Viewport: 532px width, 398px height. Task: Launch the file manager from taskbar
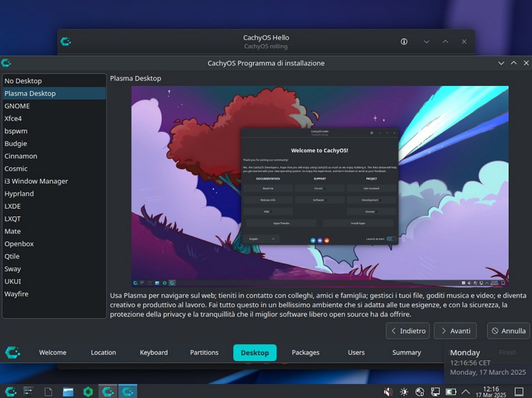point(68,392)
